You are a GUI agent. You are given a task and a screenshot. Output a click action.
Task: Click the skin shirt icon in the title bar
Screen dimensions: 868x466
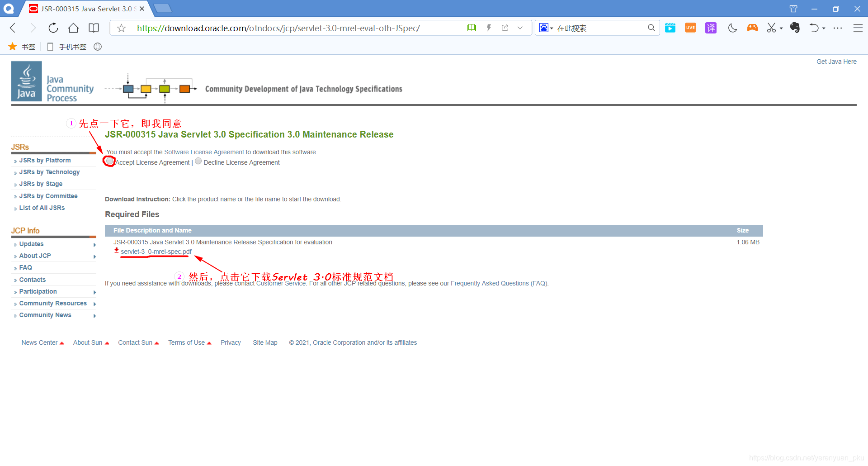(793, 9)
